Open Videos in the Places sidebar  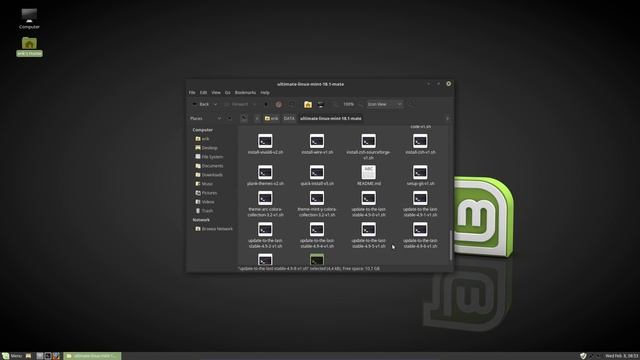point(205,202)
